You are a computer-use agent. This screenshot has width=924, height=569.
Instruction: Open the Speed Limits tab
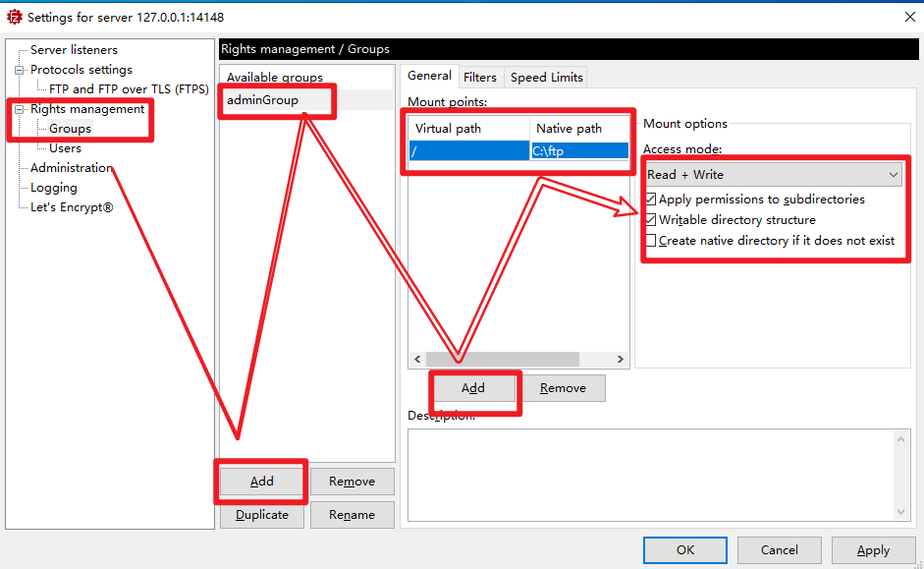(x=547, y=77)
